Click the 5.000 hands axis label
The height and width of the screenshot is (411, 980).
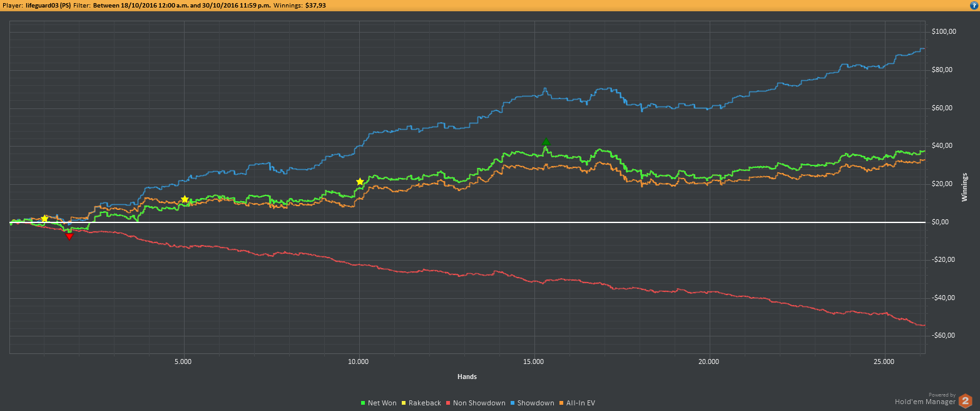tap(183, 362)
